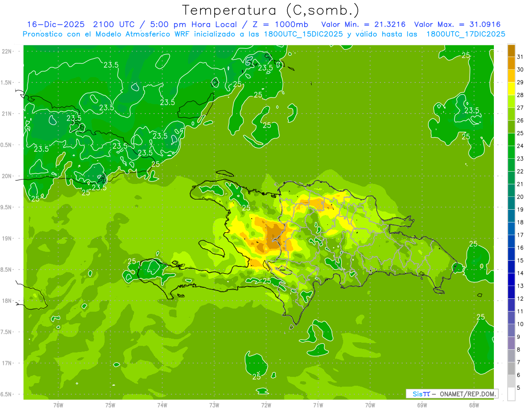Click the colorbar label "16"
The height and width of the screenshot is (411, 532).
tap(520, 248)
